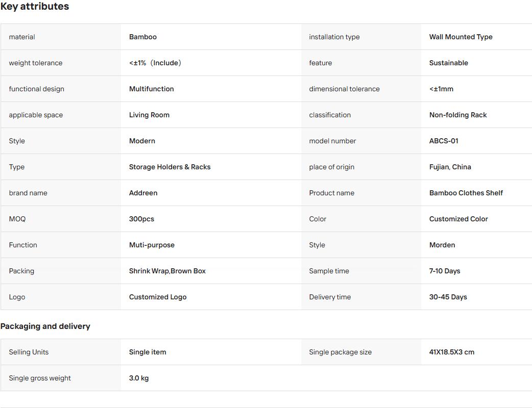This screenshot has height=408, width=532.
Task: Click Storage Holders & Racks type
Action: (170, 167)
